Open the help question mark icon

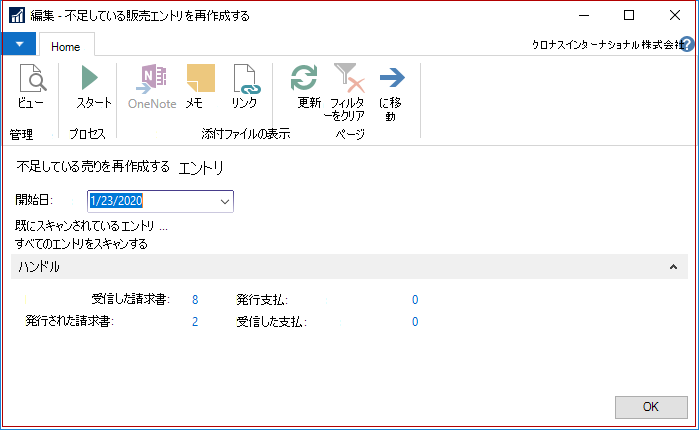[x=688, y=45]
